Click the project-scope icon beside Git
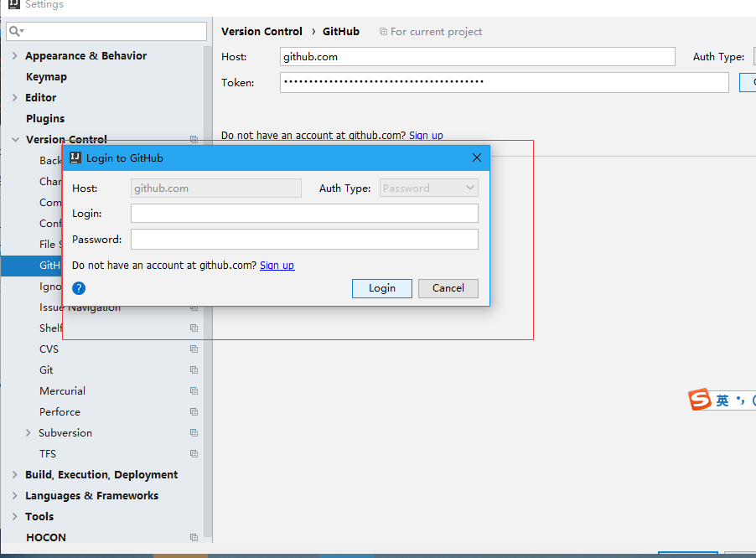Image resolution: width=756 pixels, height=558 pixels. (x=194, y=370)
